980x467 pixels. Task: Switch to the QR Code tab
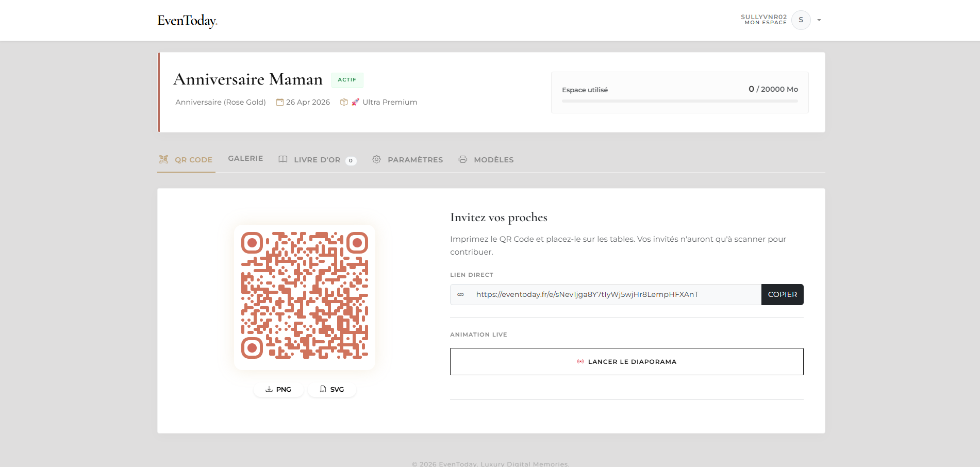click(186, 160)
